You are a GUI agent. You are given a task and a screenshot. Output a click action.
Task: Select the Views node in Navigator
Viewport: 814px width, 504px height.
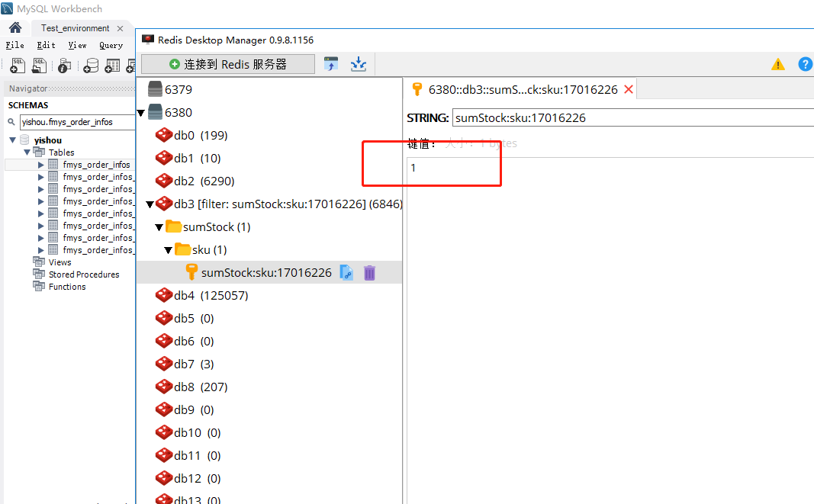click(x=60, y=262)
